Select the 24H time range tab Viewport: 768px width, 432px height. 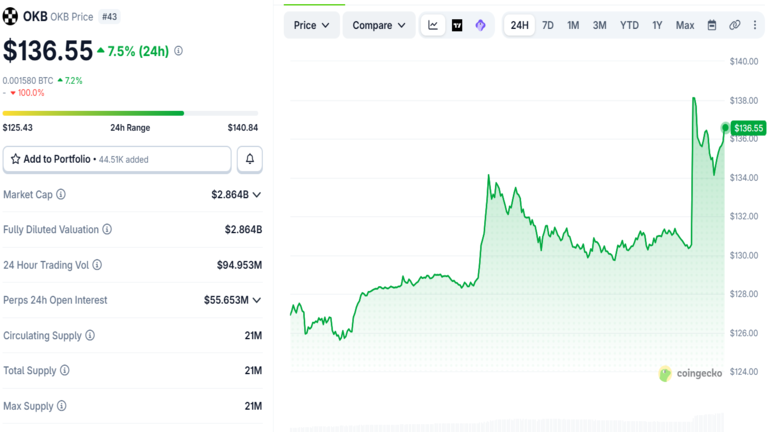tap(520, 25)
